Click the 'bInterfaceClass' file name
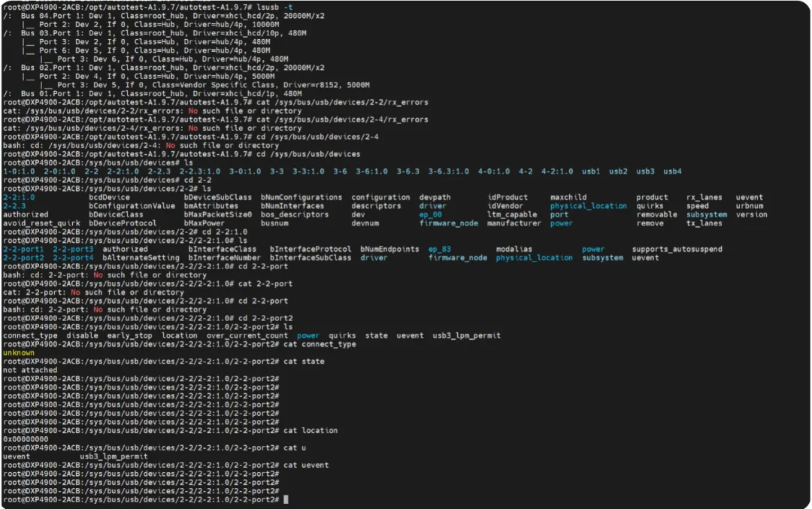This screenshot has height=509, width=812. pos(222,249)
